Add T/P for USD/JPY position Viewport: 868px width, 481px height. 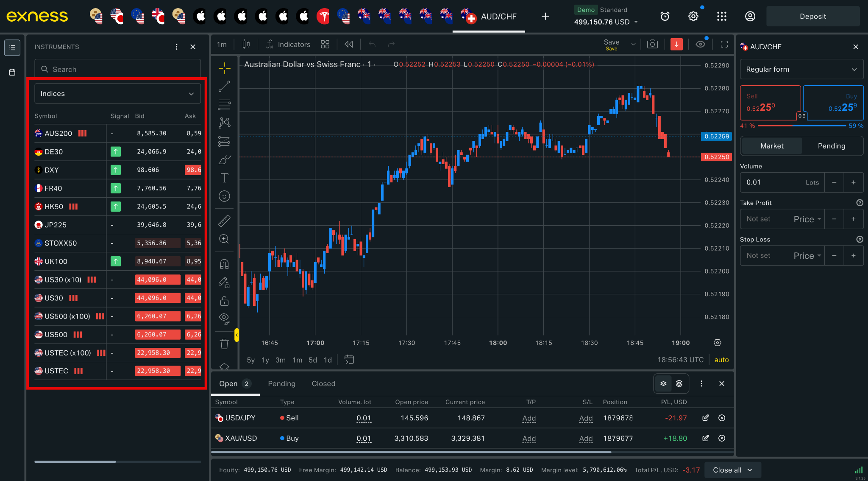click(529, 418)
